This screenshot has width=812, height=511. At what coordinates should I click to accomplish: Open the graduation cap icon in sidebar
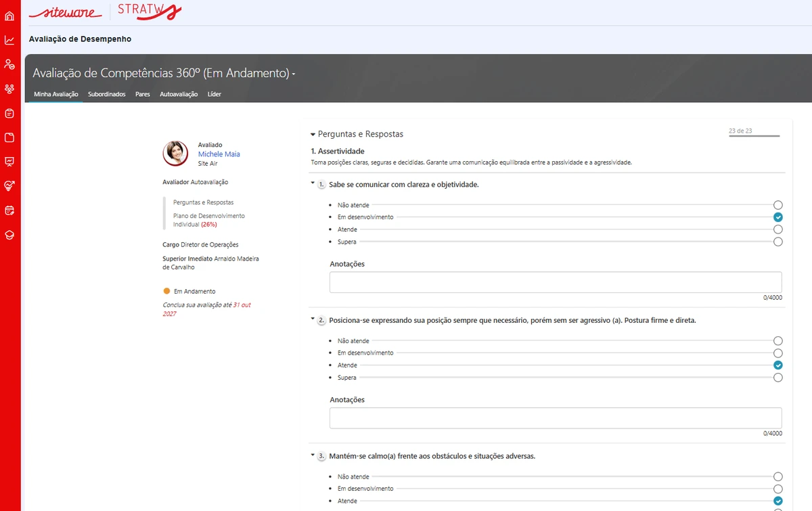(x=9, y=235)
